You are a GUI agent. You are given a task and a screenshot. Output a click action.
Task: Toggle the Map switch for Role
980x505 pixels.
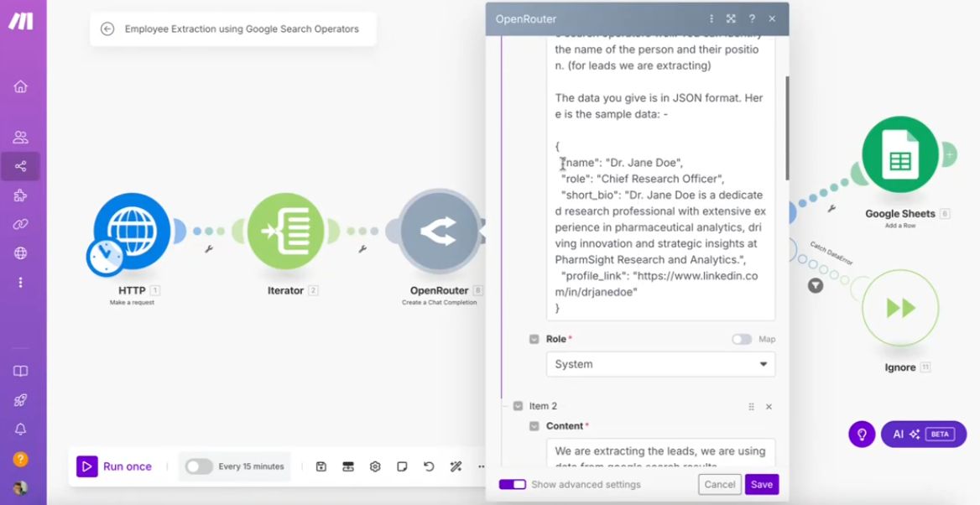[x=742, y=340]
